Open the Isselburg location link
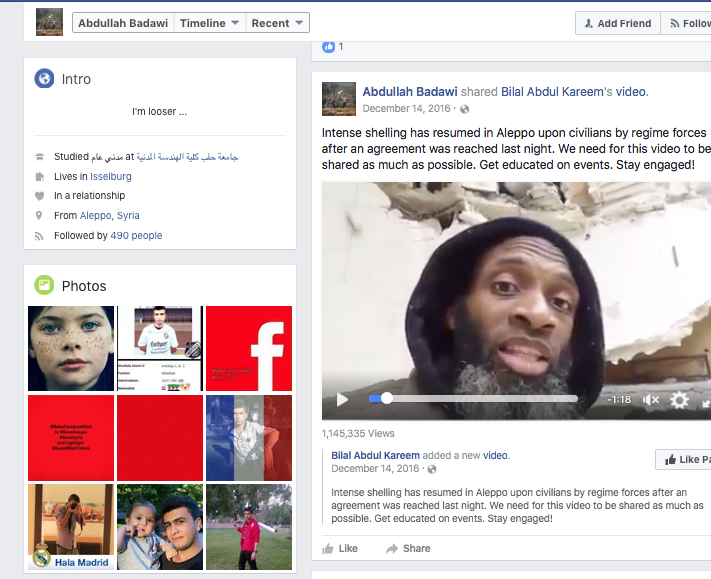Viewport: 711px width, 579px height. tap(105, 176)
